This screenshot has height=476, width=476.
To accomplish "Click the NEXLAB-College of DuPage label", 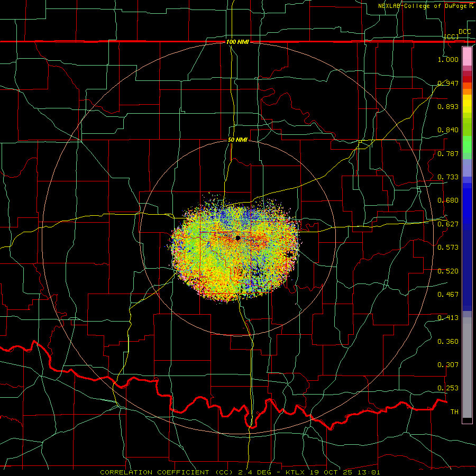I will (423, 6).
